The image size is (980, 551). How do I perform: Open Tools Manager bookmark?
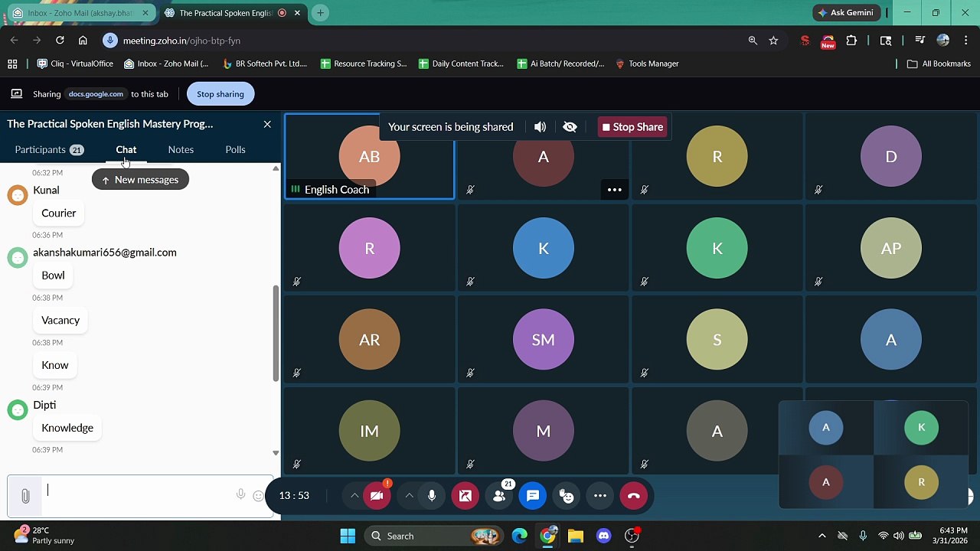647,64
